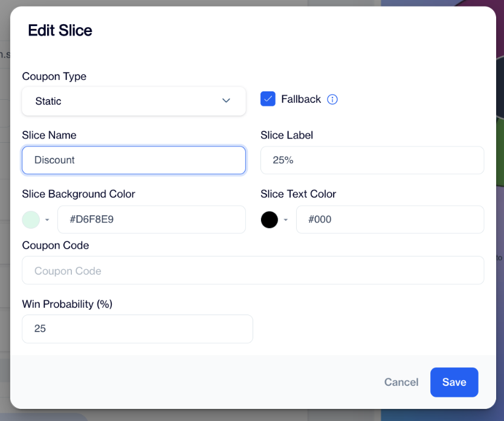Cancel editing the slice
The image size is (504, 421).
pyautogui.click(x=401, y=382)
